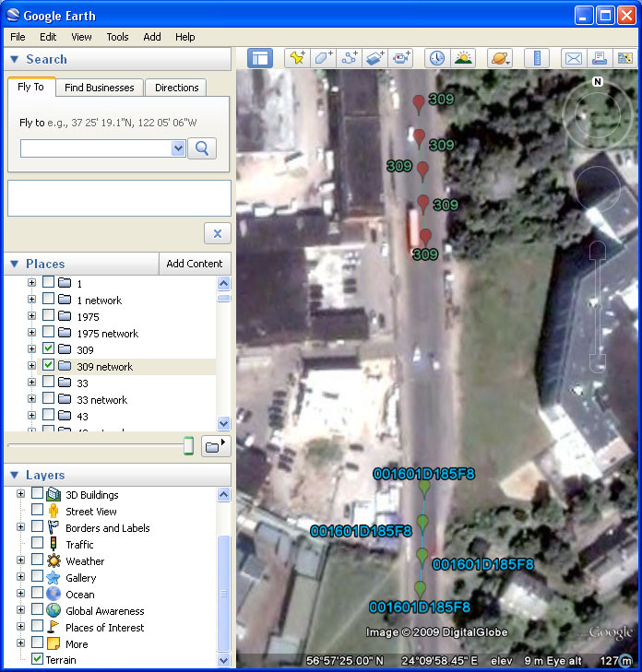Screen dimensions: 642x672
Task: Uncheck the 309 folder checkbox
Action: pyautogui.click(x=49, y=348)
